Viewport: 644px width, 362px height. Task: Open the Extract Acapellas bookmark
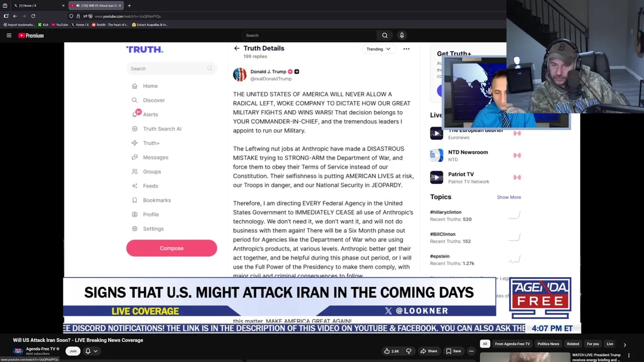150,25
